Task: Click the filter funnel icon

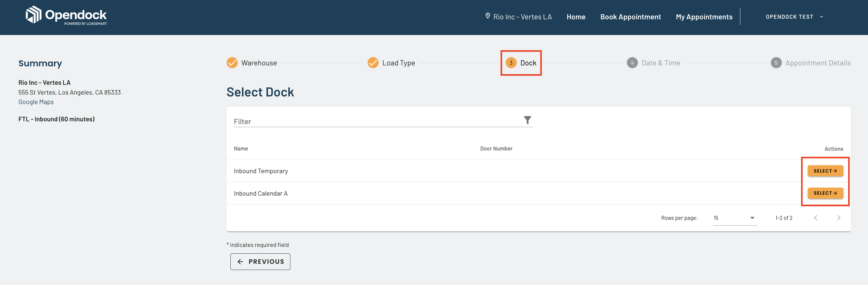Action: pyautogui.click(x=527, y=120)
